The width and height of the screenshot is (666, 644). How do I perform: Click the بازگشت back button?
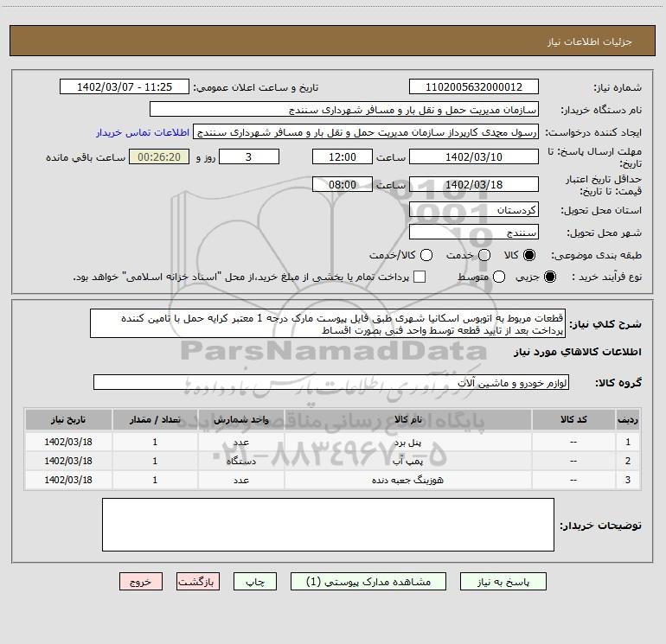tap(198, 583)
